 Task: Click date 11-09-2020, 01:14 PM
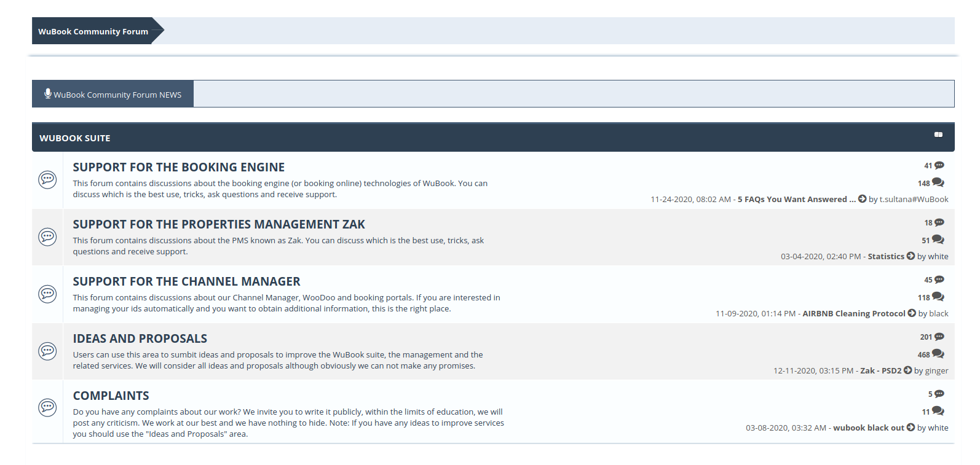tap(756, 313)
